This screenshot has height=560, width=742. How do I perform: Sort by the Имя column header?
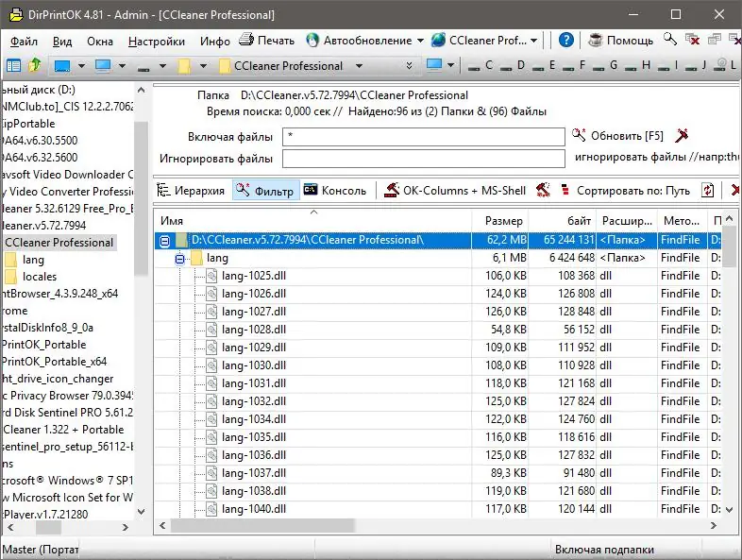click(312, 221)
